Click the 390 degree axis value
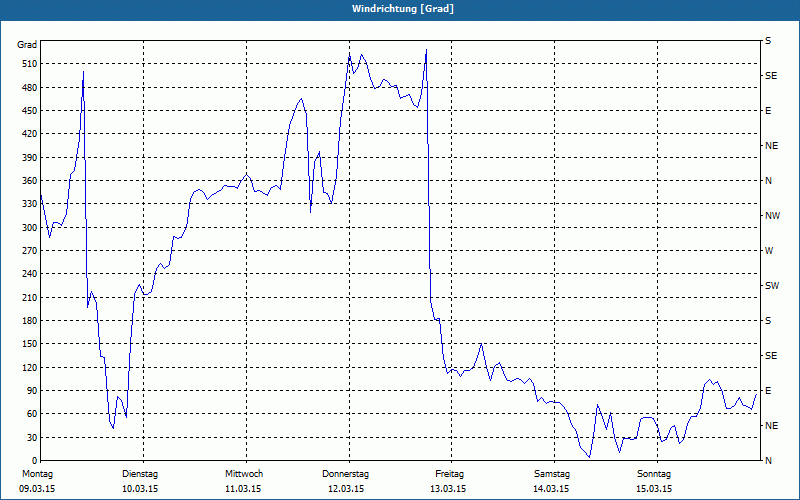800x500 pixels. (x=30, y=158)
